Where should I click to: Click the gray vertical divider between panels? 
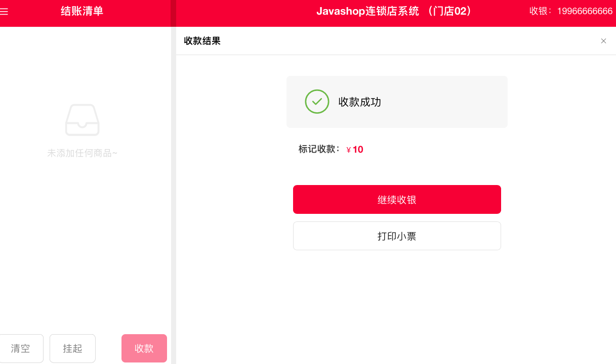point(174,195)
